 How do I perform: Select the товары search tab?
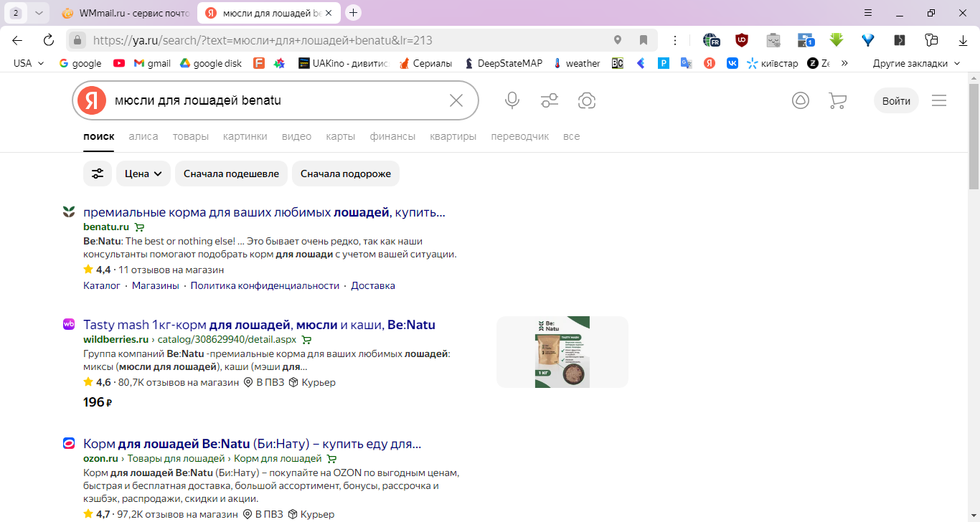[191, 136]
